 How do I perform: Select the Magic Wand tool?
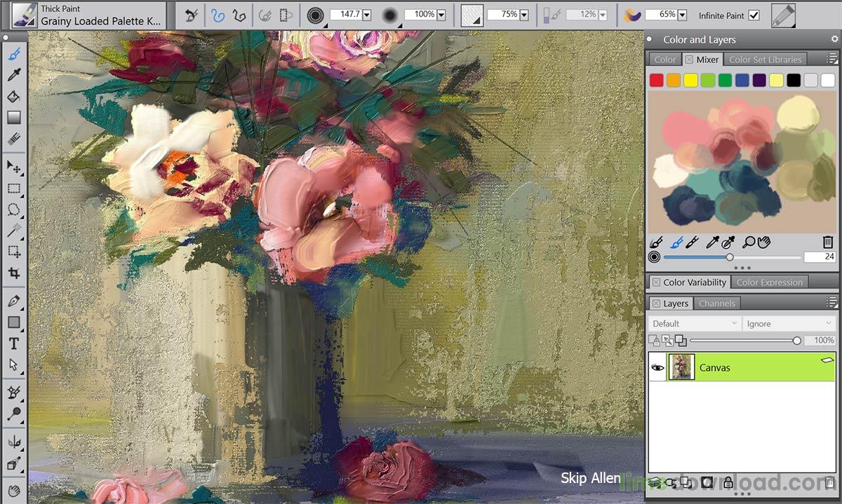(14, 231)
